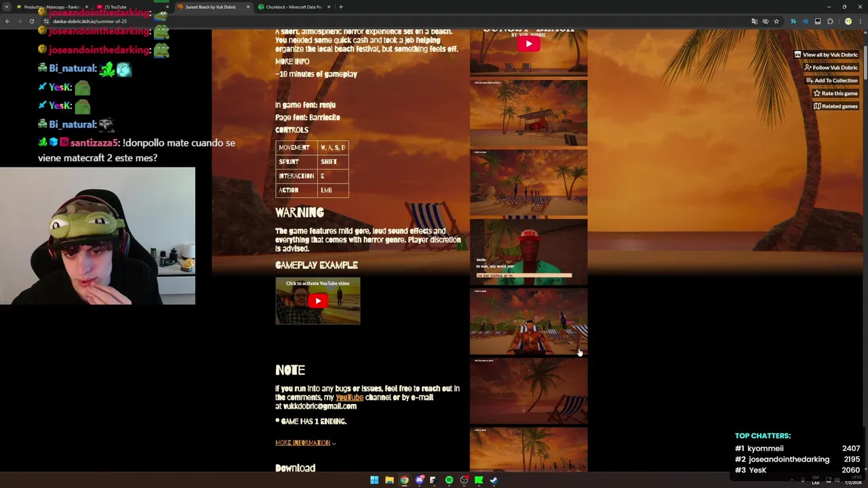The image size is (868, 488).
Task: Activate the Gameplay Example YouTube video
Action: tap(317, 301)
